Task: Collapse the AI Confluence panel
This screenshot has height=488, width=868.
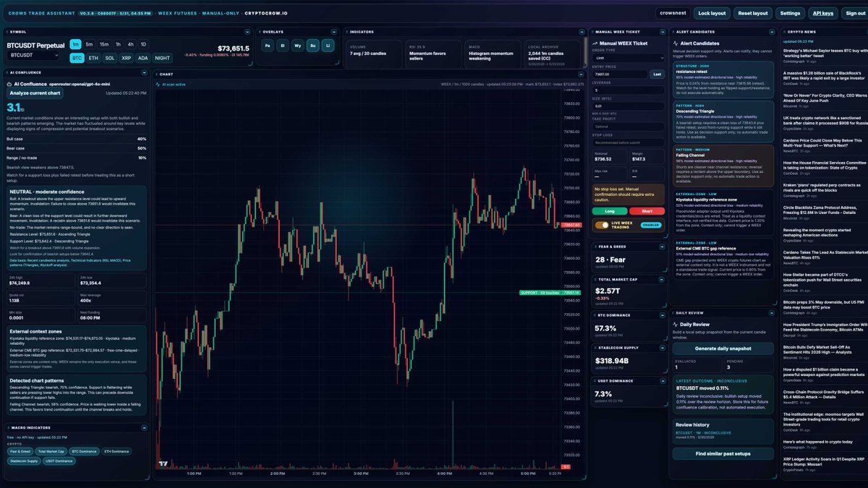Action: (x=144, y=72)
